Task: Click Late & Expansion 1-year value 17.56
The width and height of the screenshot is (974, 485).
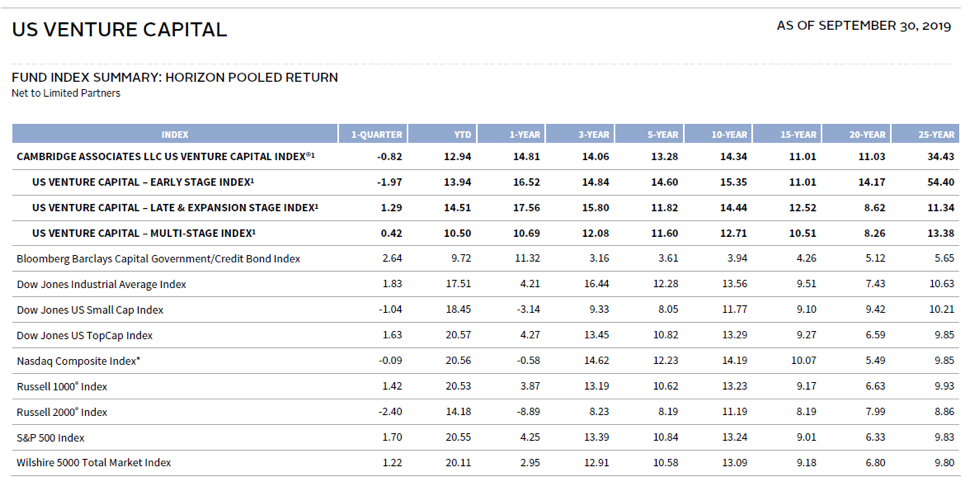Action: pos(527,207)
